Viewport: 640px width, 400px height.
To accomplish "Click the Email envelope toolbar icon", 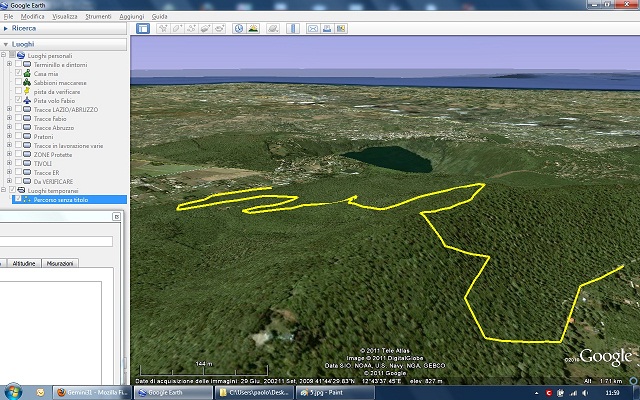I will [x=313, y=28].
